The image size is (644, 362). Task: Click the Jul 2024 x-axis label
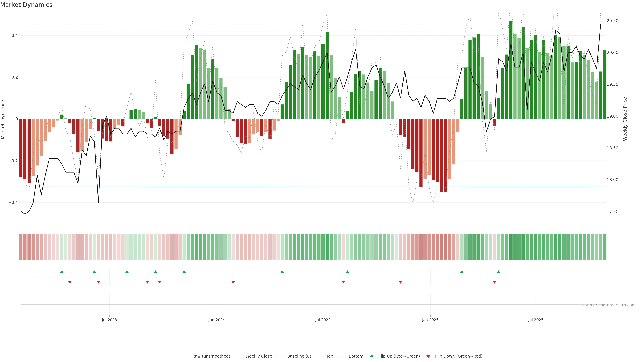(x=323, y=320)
